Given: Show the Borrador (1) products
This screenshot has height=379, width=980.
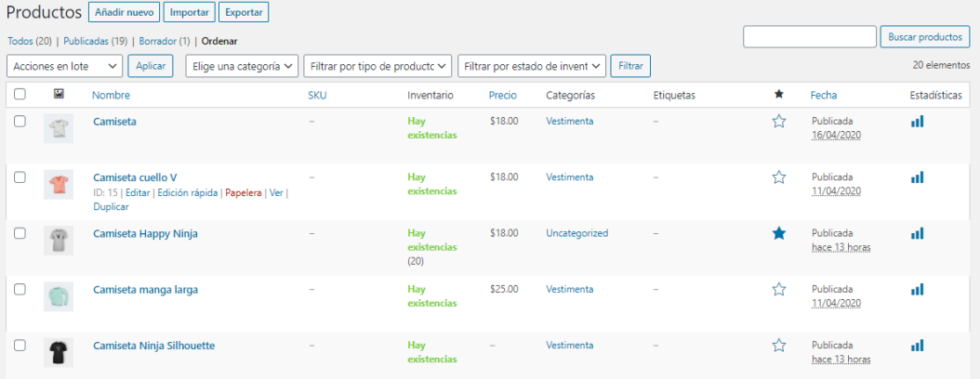Looking at the screenshot, I should (x=165, y=41).
